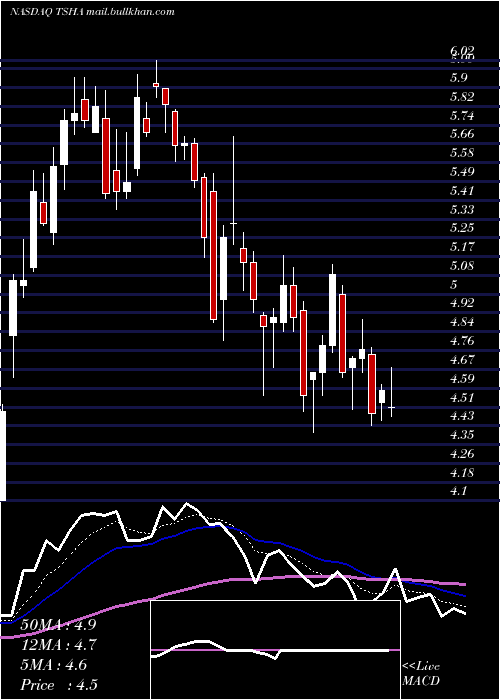Click the 6.02 price axis label
This screenshot has width=500, height=700.
point(462,51)
